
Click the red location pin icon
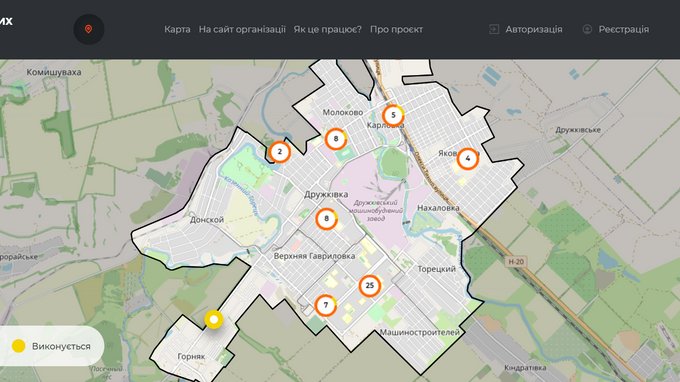pyautogui.click(x=88, y=29)
